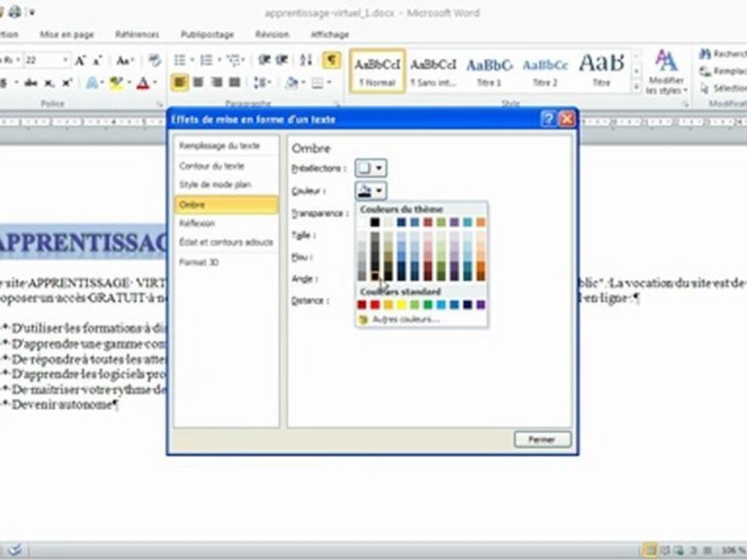The width and height of the screenshot is (747, 560).
Task: Open the Change Case Aa dropdown
Action: tap(124, 61)
